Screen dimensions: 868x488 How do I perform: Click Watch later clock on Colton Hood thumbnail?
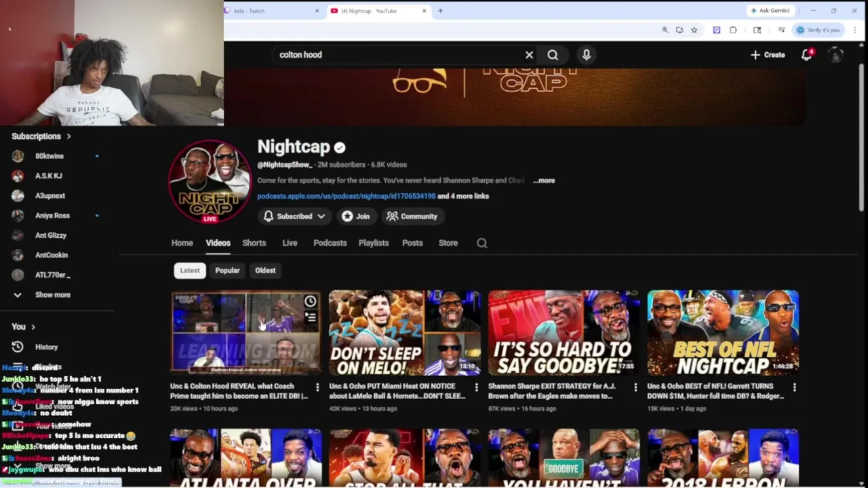pyautogui.click(x=310, y=301)
